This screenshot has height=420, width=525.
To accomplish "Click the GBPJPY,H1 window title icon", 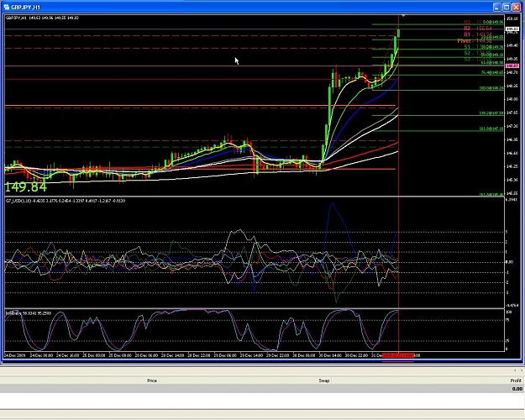I will tap(7, 7).
